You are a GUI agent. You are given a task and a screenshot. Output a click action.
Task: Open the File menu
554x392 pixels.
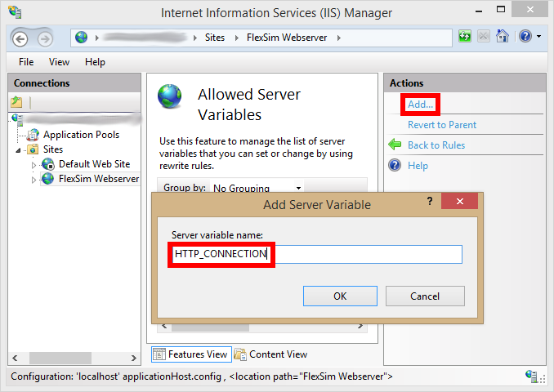[26, 62]
